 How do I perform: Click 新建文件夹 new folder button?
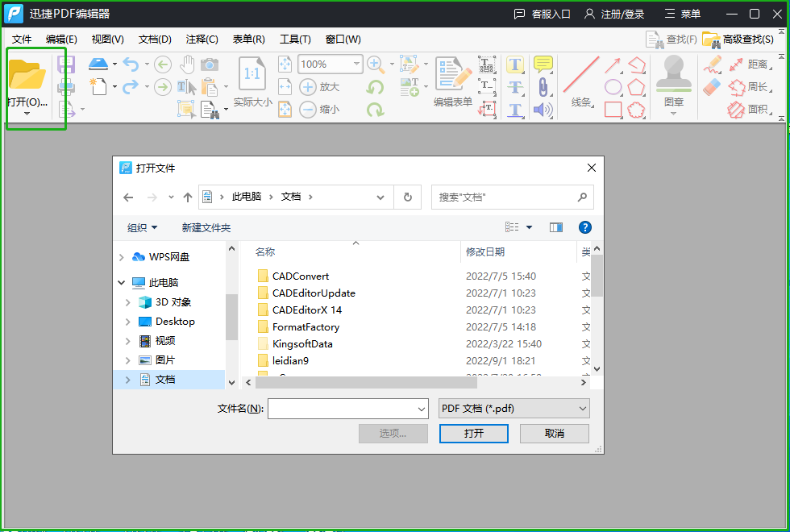tap(206, 227)
